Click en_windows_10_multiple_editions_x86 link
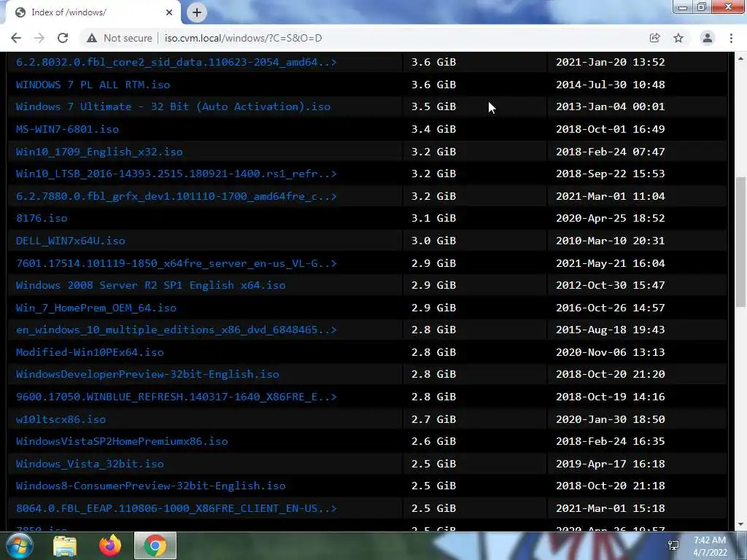Viewport: 747px width, 560px height. pyautogui.click(x=177, y=330)
